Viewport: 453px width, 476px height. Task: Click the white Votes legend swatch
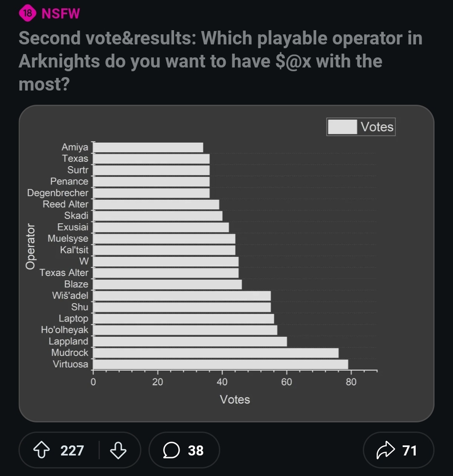click(342, 127)
